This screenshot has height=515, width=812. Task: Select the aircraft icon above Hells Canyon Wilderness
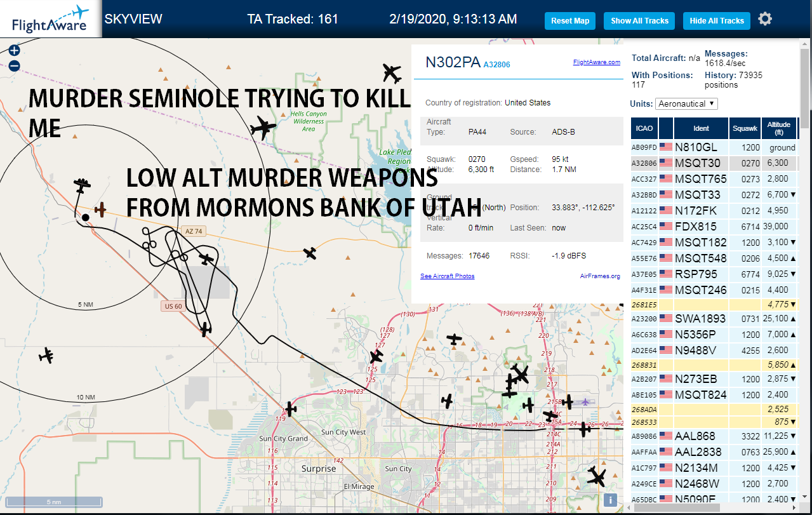(263, 128)
